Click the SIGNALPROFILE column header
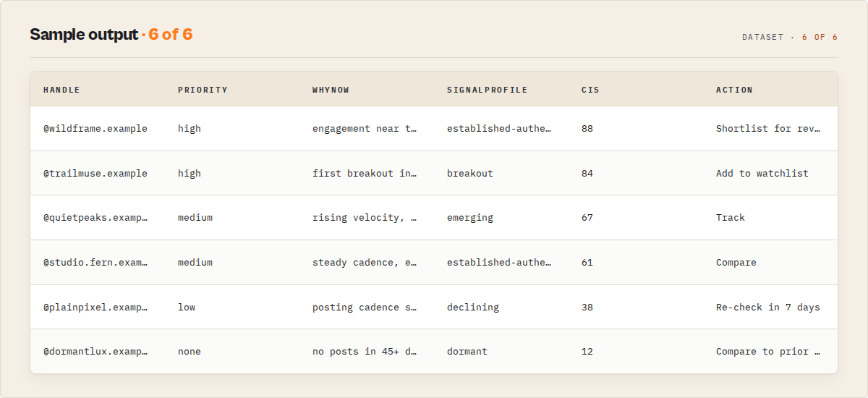 (487, 90)
